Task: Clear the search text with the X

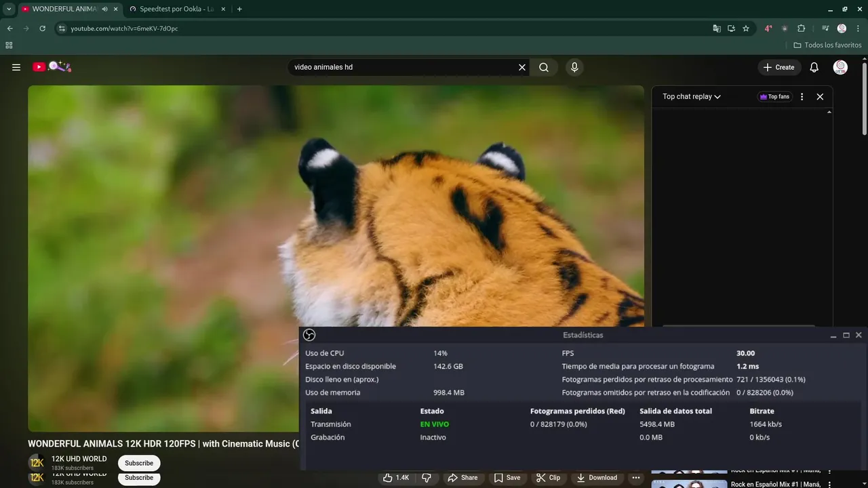Action: coord(522,67)
